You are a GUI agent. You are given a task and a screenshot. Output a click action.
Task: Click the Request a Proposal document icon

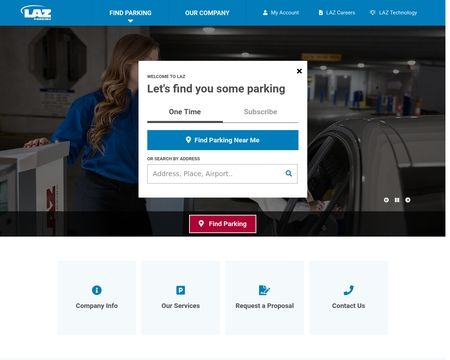[264, 290]
